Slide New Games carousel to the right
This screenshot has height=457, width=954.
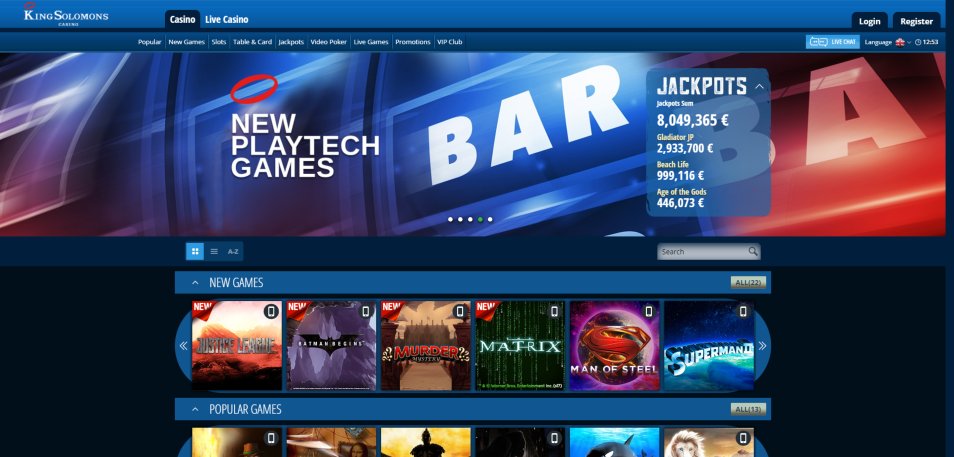[762, 346]
